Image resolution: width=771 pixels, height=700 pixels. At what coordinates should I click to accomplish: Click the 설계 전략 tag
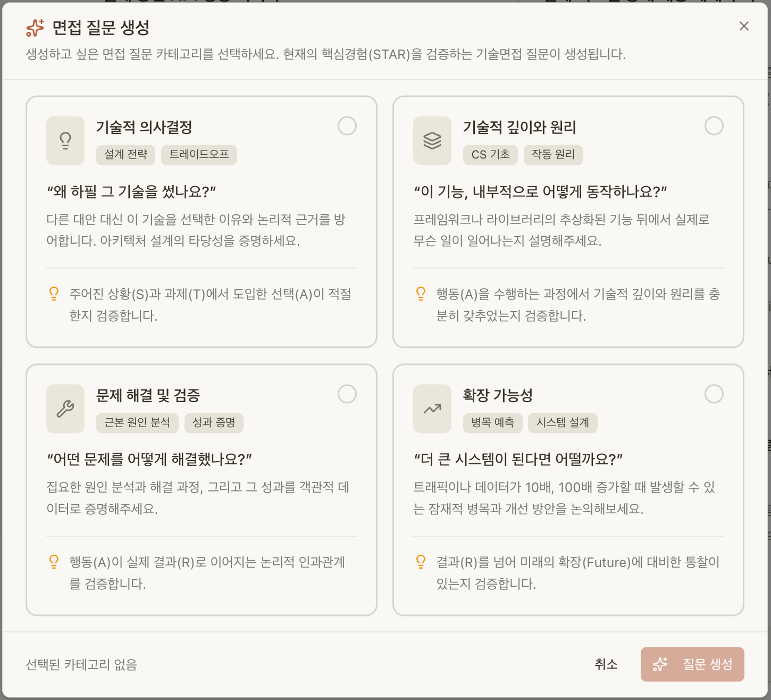pos(125,155)
